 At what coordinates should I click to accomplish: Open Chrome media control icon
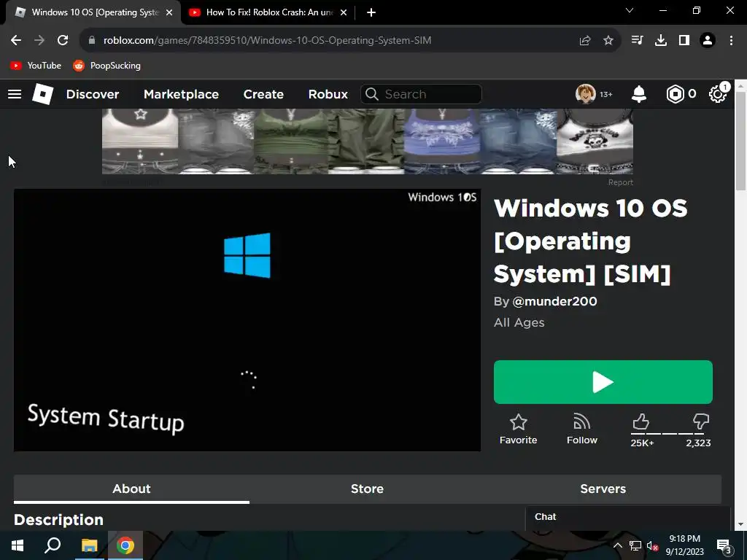(637, 41)
